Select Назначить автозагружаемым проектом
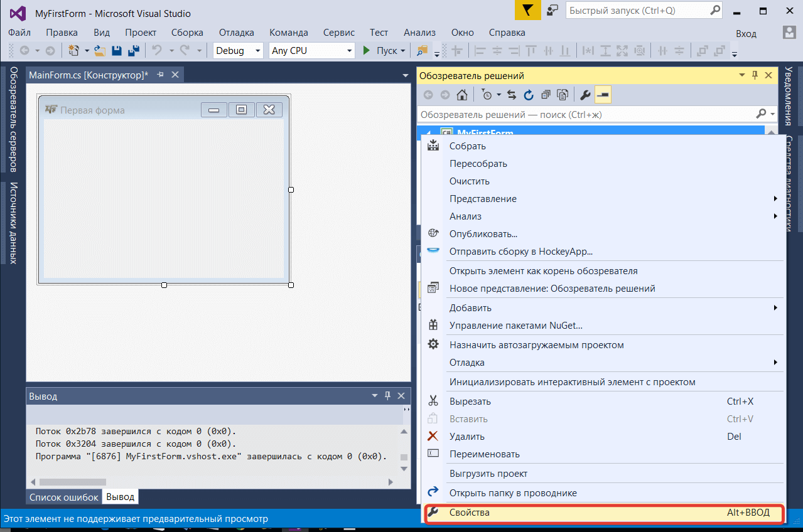Screen dimensions: 803x532 pyautogui.click(x=603, y=345)
